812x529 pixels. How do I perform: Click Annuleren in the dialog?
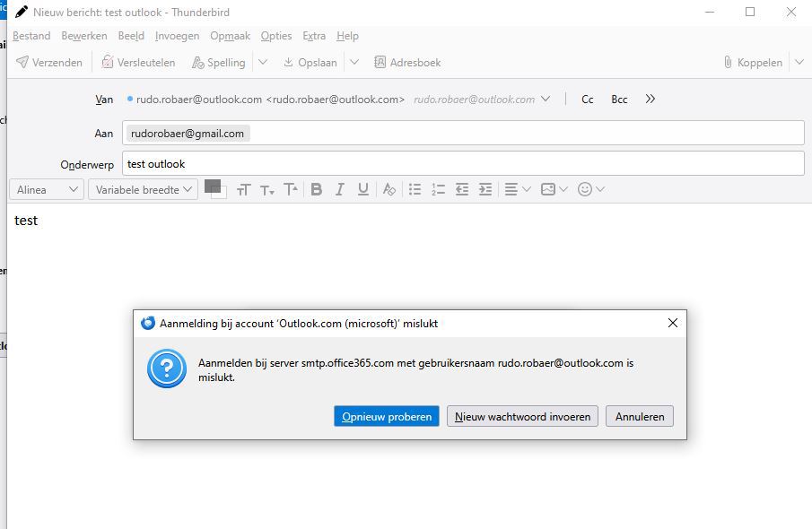click(x=640, y=416)
